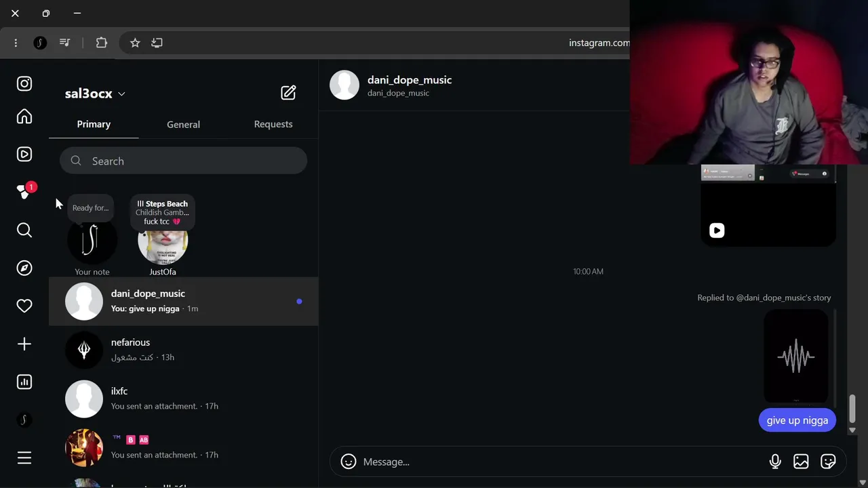Image resolution: width=868 pixels, height=488 pixels.
Task: Open the nefarious conversation
Action: 183,350
